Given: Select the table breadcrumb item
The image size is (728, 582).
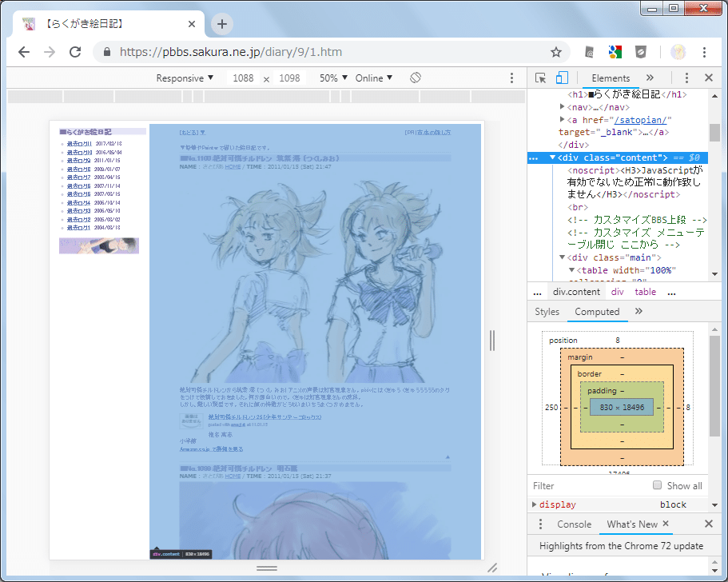Looking at the screenshot, I should coord(646,292).
